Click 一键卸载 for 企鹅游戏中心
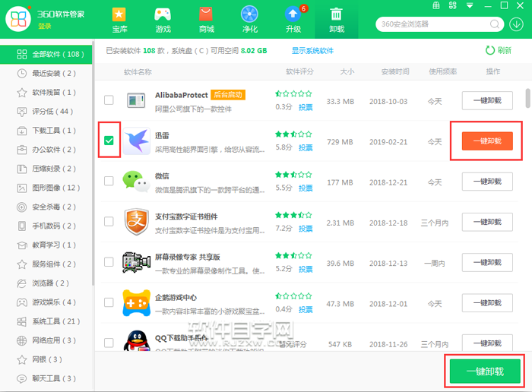Image resolution: width=532 pixels, height=392 pixels. [487, 303]
